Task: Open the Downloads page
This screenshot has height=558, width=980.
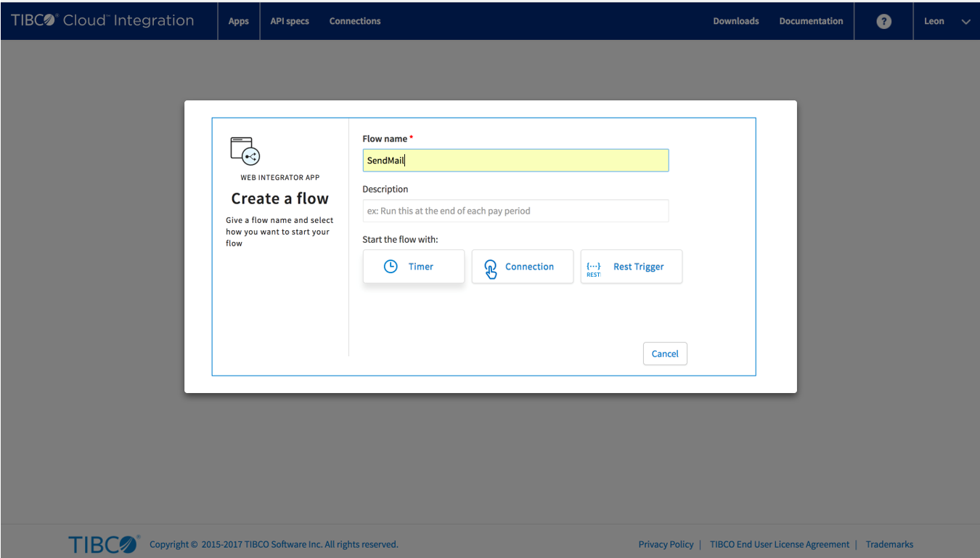Action: pos(736,21)
